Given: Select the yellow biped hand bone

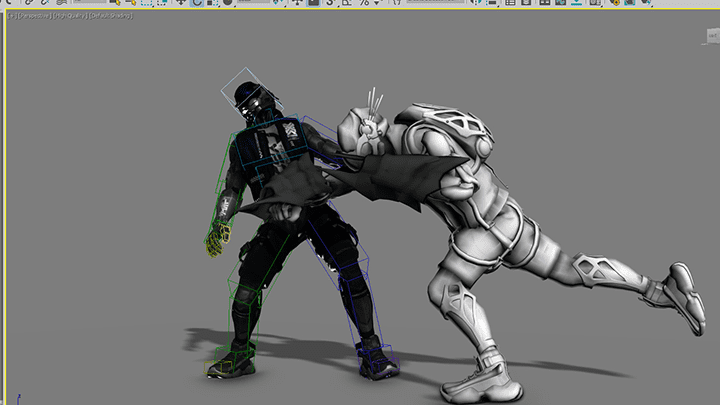Looking at the screenshot, I should click(x=217, y=240).
